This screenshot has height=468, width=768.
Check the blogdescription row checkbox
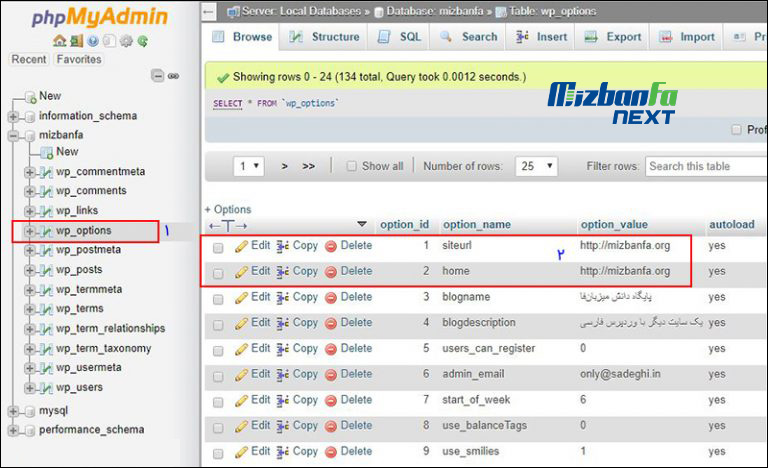(218, 325)
